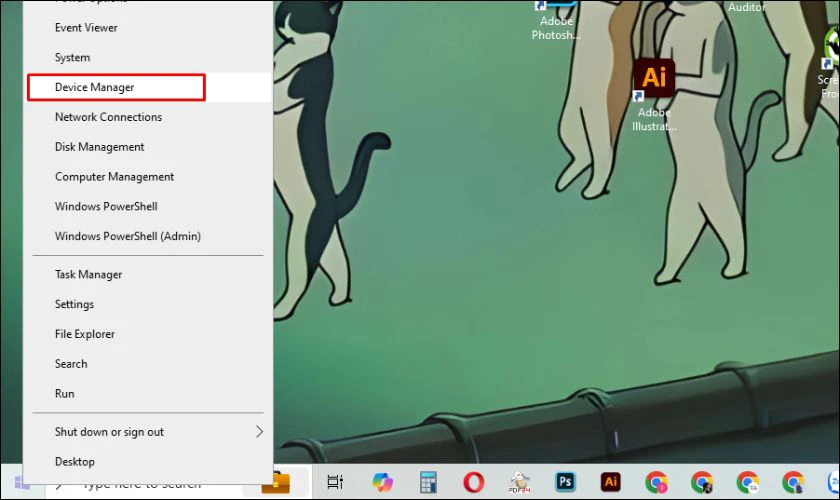Switch to Photoshop via taskbar icon
The height and width of the screenshot is (500, 840).
click(x=565, y=482)
